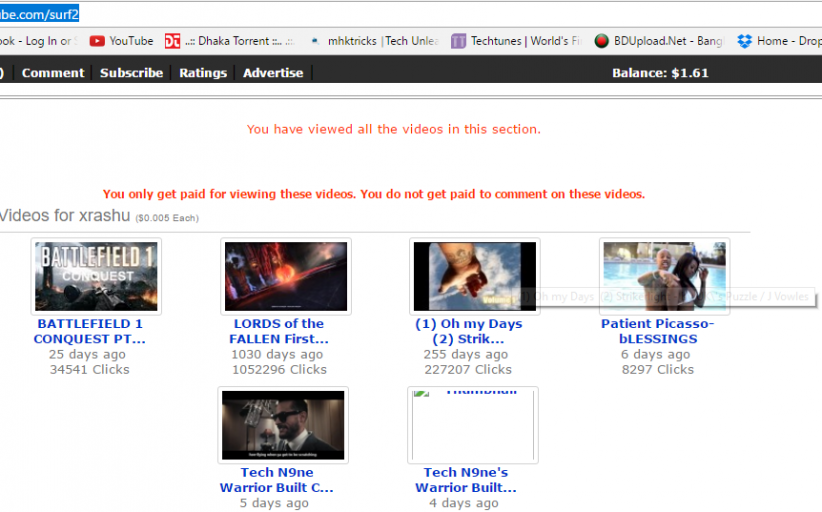Click the Dhaka Torrent bookmark icon

tap(172, 41)
